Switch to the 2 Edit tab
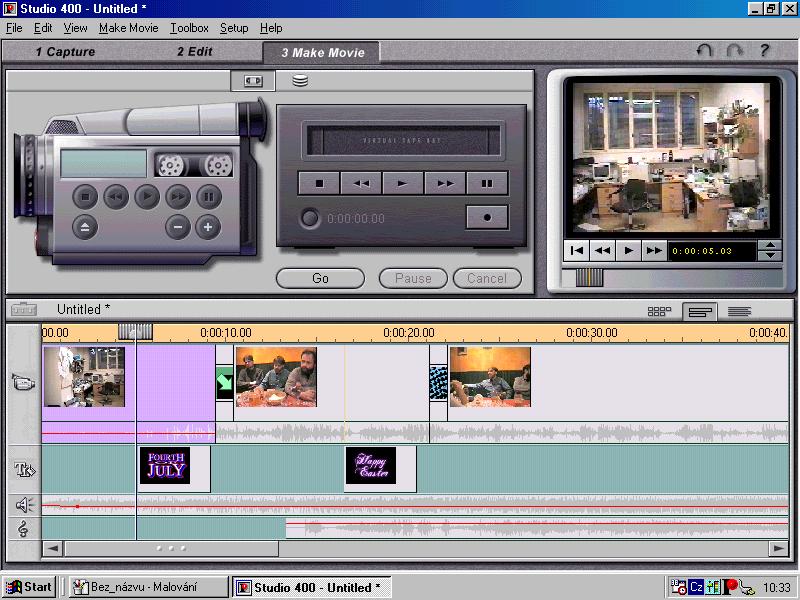The height and width of the screenshot is (600, 800). point(194,52)
